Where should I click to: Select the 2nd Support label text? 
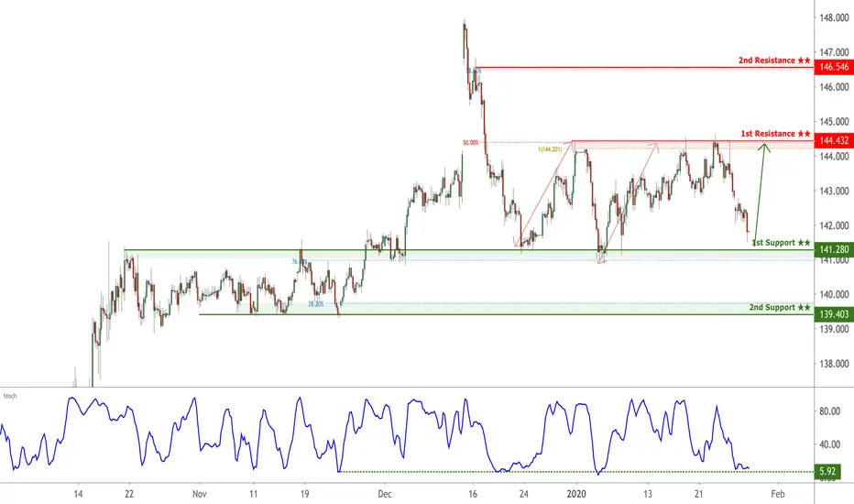780,307
